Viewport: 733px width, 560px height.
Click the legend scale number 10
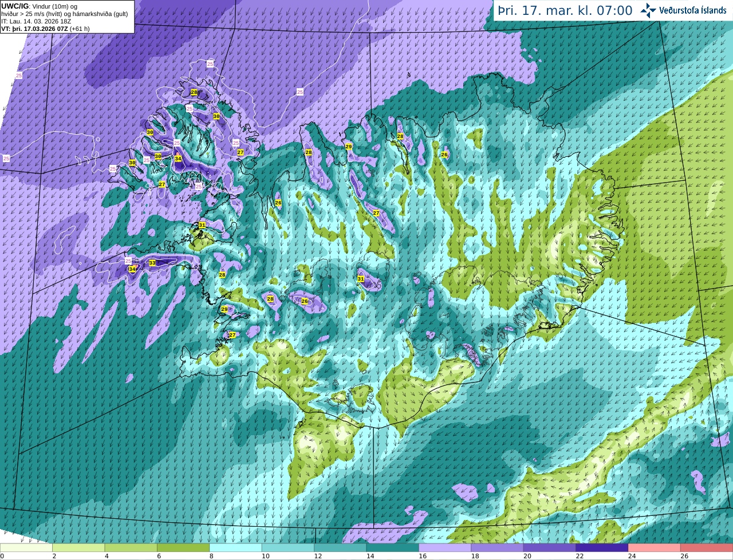point(265,556)
